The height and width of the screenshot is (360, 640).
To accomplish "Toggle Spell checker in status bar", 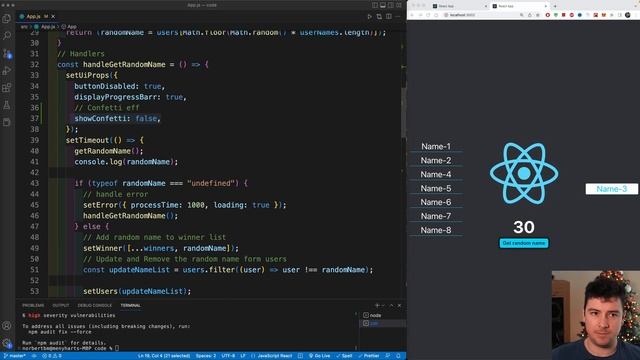I will (344, 356).
